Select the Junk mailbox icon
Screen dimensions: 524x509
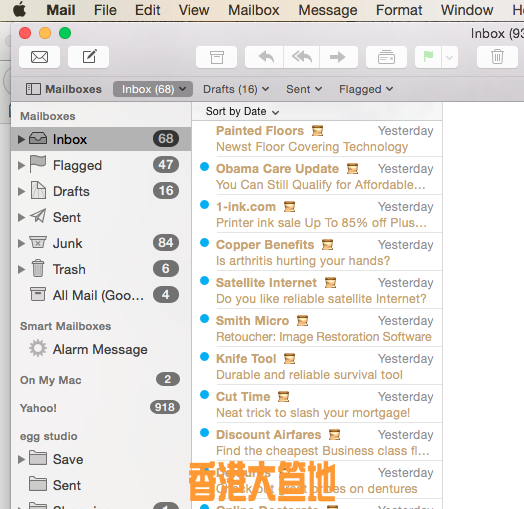click(x=38, y=242)
